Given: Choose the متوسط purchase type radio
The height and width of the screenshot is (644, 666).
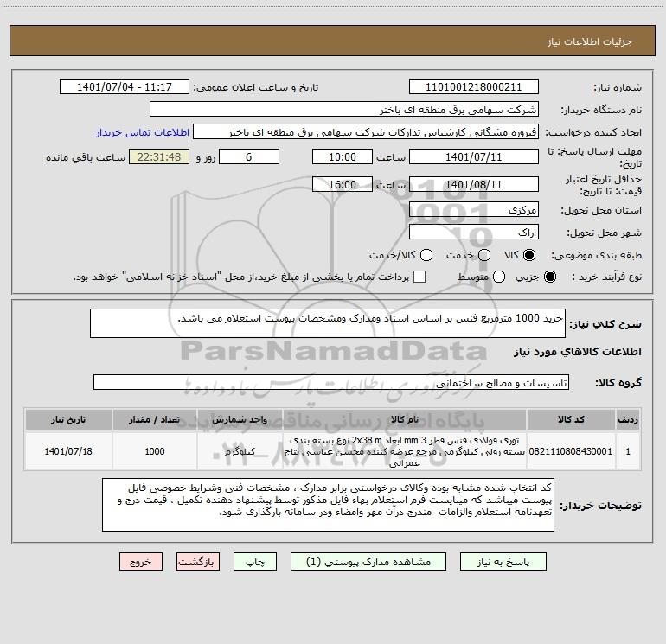Looking at the screenshot, I should (499, 277).
